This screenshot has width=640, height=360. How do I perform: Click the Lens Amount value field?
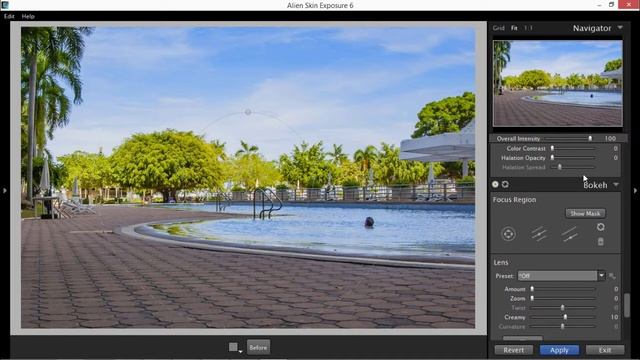point(616,289)
